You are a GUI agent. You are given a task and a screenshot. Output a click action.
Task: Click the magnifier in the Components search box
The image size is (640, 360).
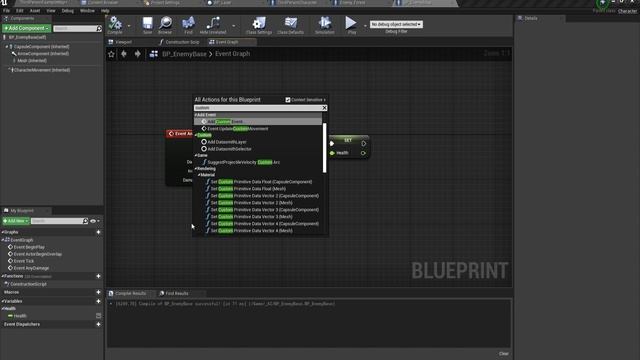[99, 29]
